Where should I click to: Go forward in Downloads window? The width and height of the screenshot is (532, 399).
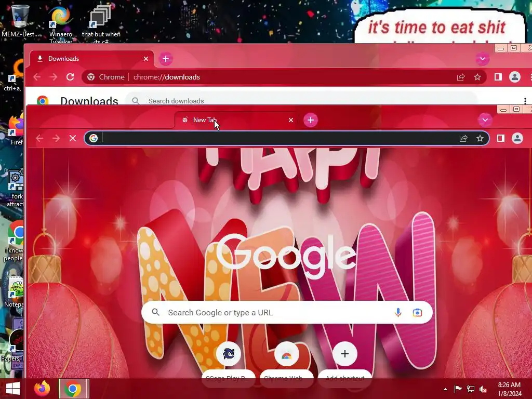pyautogui.click(x=54, y=77)
